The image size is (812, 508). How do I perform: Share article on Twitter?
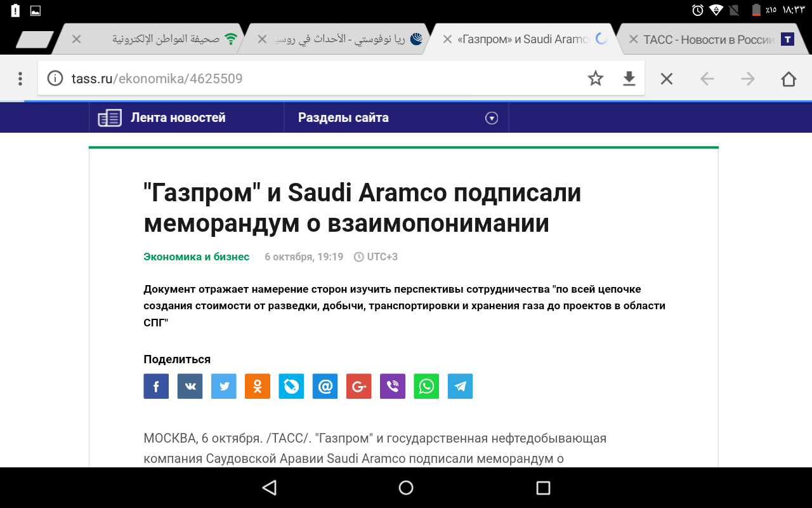click(223, 386)
